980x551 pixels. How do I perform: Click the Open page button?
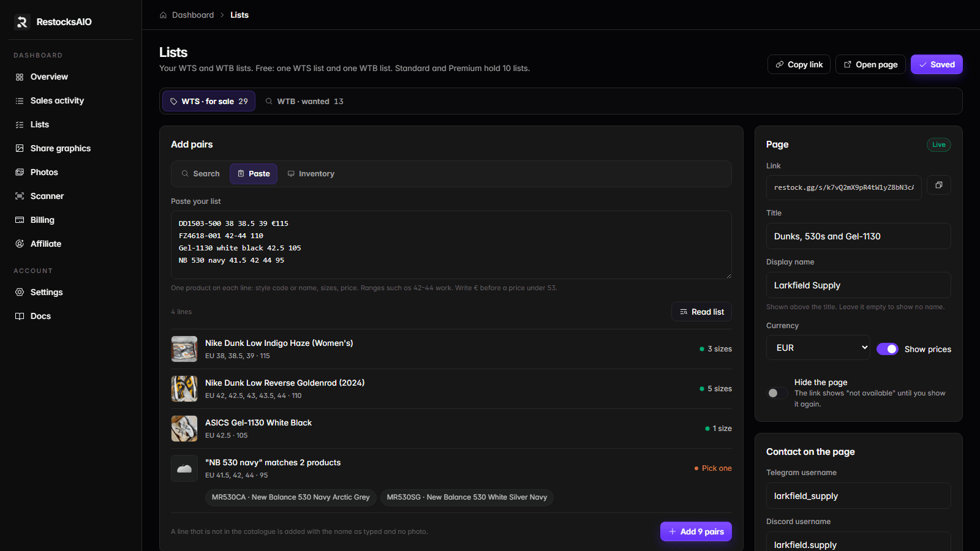pyautogui.click(x=870, y=64)
